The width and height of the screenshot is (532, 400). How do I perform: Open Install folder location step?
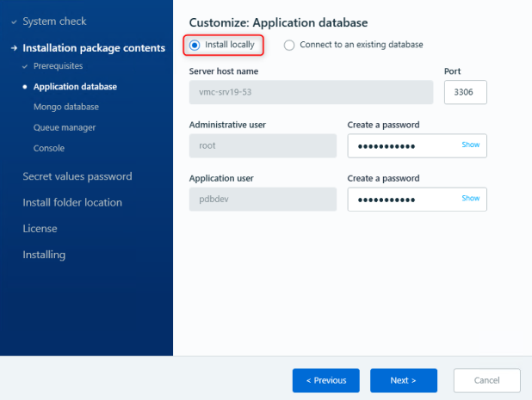tap(72, 203)
